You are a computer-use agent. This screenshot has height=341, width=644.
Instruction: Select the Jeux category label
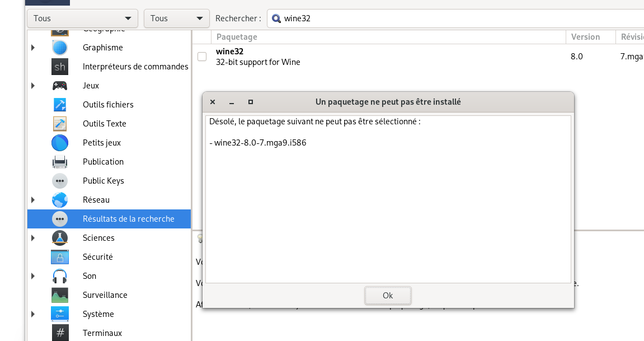[x=91, y=86]
